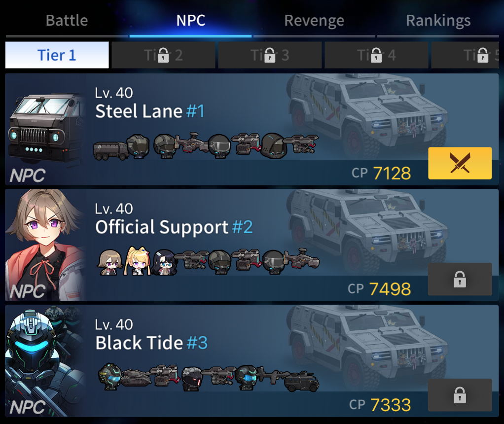
Task: Select the Steel Lane truck portrait
Action: pyautogui.click(x=46, y=129)
